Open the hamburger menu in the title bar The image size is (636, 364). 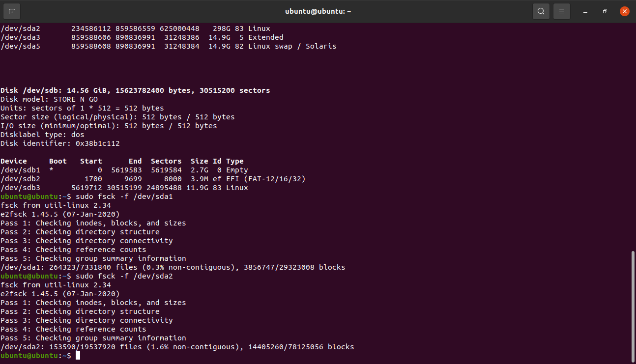(x=562, y=11)
